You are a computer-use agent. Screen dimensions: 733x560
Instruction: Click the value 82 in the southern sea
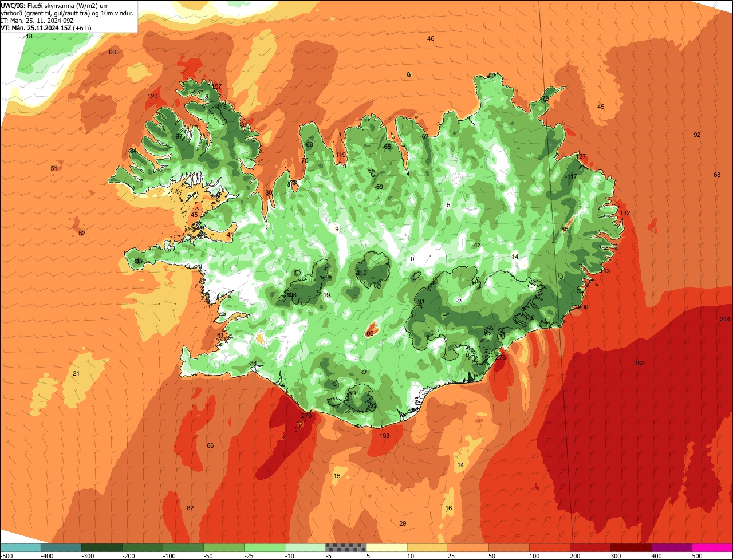[190, 508]
